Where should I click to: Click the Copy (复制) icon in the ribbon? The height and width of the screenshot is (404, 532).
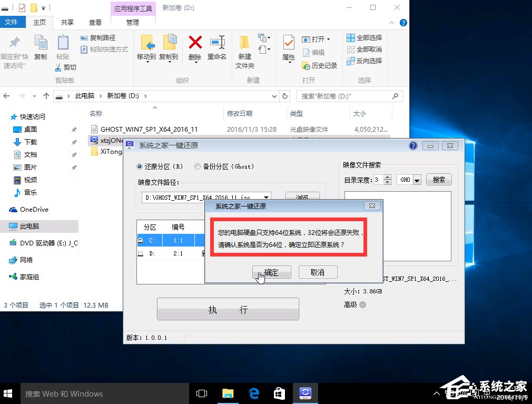point(41,45)
